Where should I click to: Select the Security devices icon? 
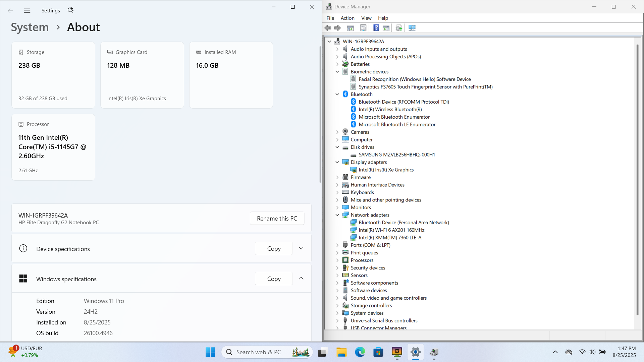(x=345, y=268)
